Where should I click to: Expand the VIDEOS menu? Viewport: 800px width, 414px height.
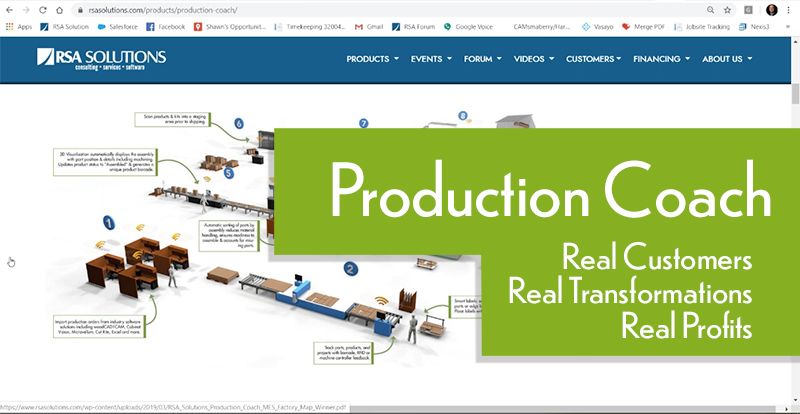point(534,59)
